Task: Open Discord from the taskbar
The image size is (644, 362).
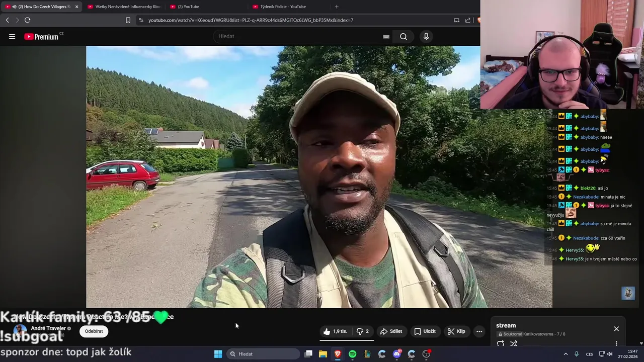Action: [x=397, y=354]
